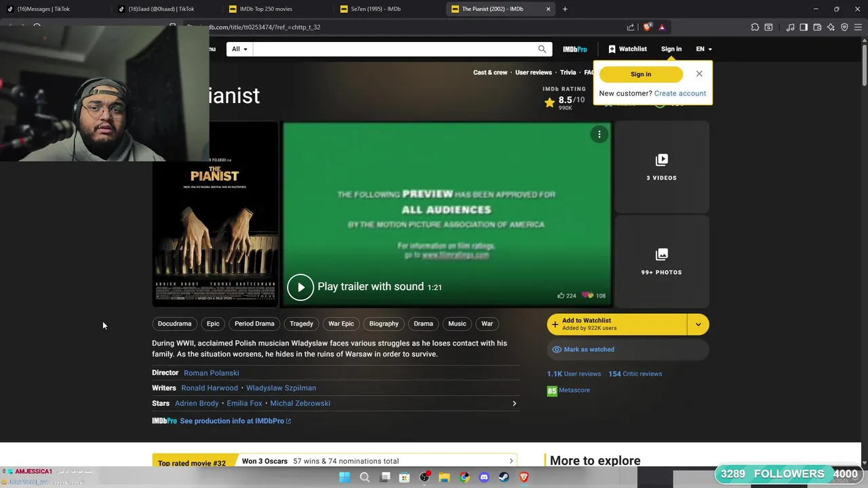Open the browser extensions puzzle icon
The height and width of the screenshot is (488, 868).
point(755,27)
